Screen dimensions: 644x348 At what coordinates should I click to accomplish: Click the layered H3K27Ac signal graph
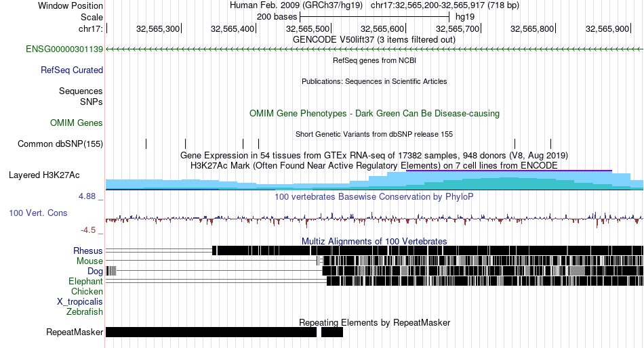tap(374, 181)
